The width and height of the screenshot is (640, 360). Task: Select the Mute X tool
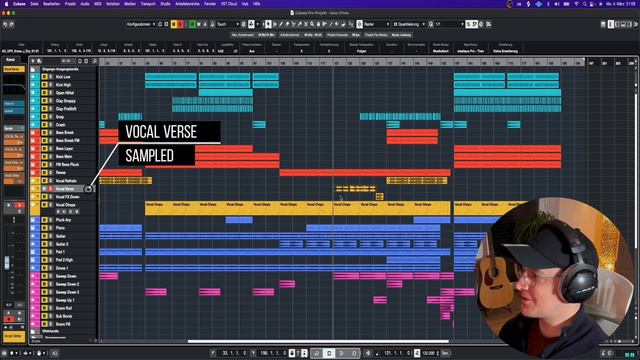click(x=306, y=24)
